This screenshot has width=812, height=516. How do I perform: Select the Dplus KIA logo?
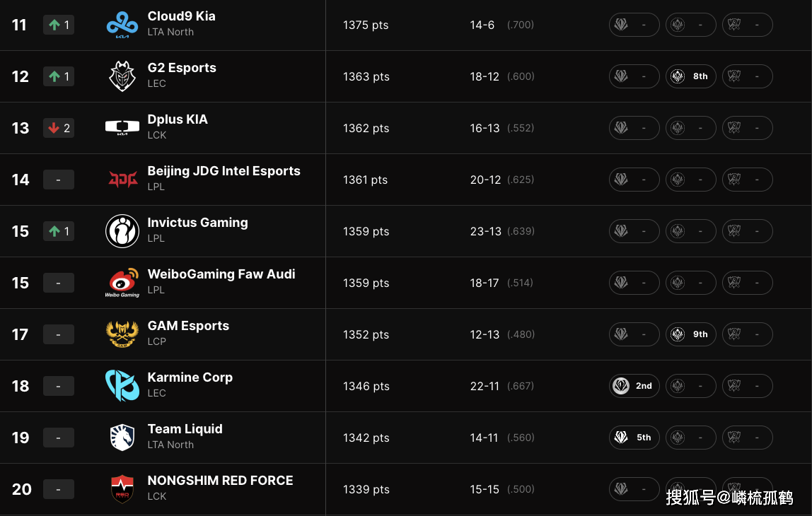(122, 127)
